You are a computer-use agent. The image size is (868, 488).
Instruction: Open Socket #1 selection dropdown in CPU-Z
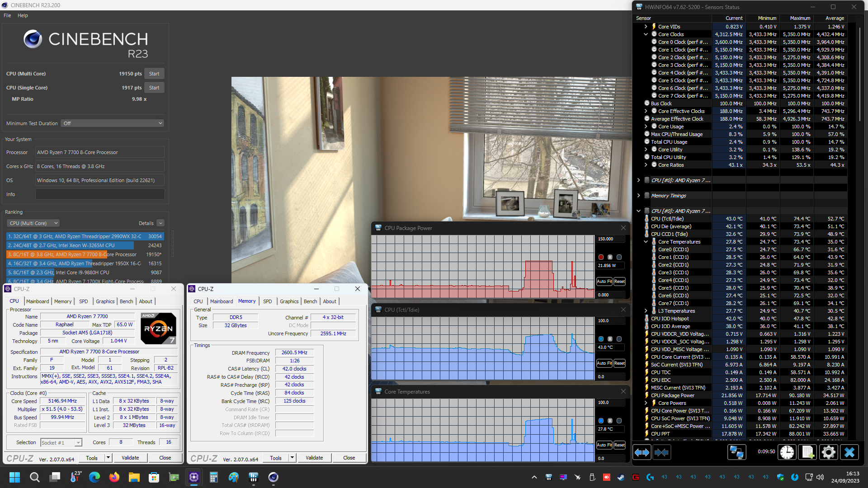tap(61, 443)
